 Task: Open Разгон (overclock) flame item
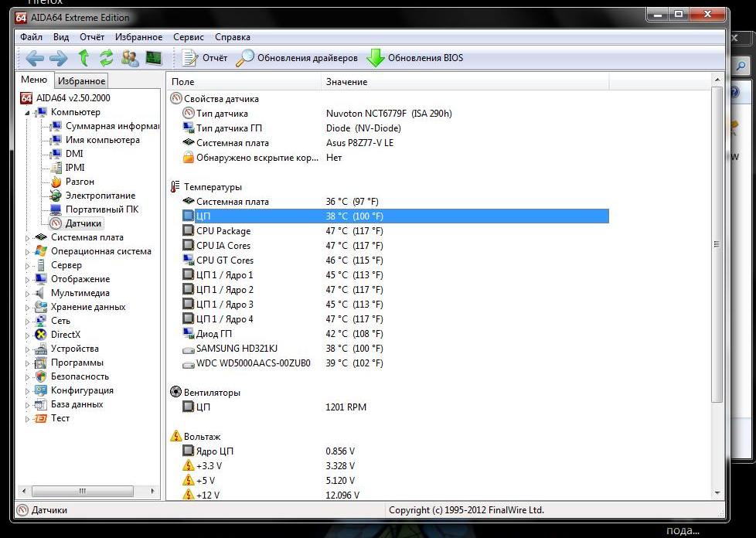click(80, 182)
